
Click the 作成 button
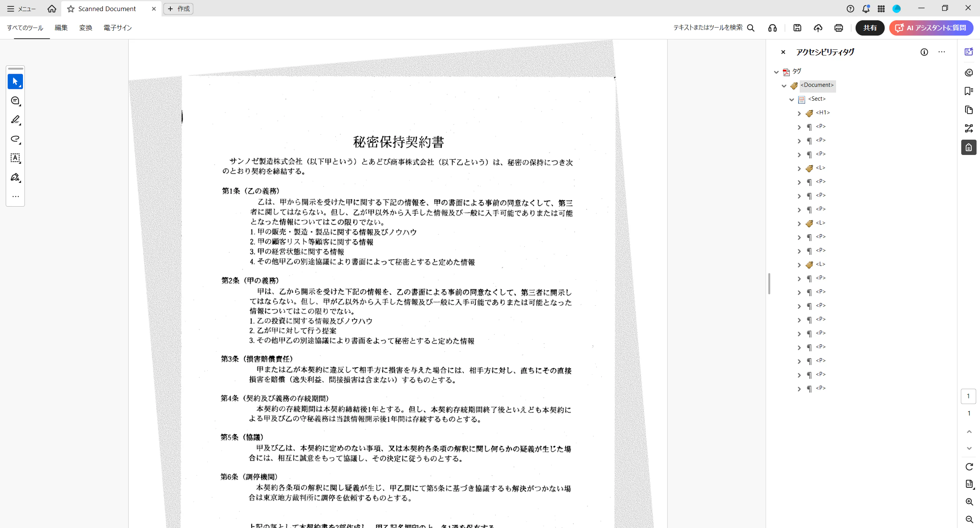pos(178,9)
